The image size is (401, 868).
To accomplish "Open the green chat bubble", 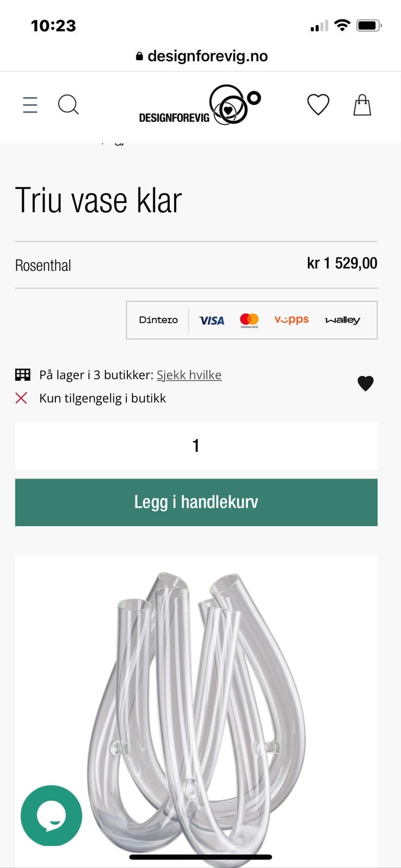I will point(52,815).
